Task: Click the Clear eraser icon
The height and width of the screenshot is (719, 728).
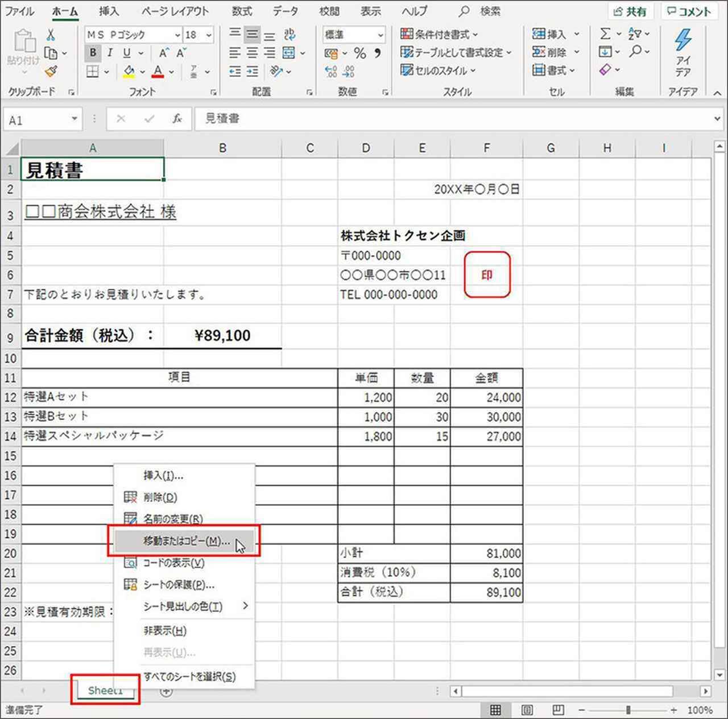Action: (605, 70)
